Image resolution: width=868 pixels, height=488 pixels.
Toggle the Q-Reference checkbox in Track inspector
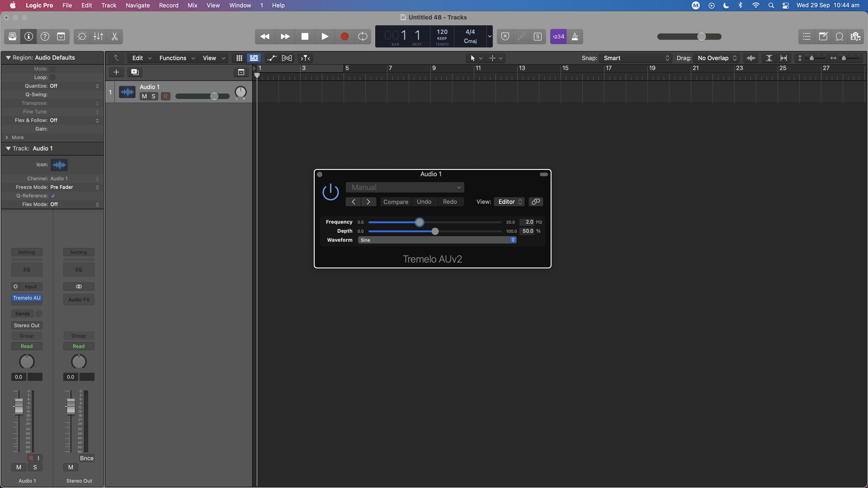[53, 196]
